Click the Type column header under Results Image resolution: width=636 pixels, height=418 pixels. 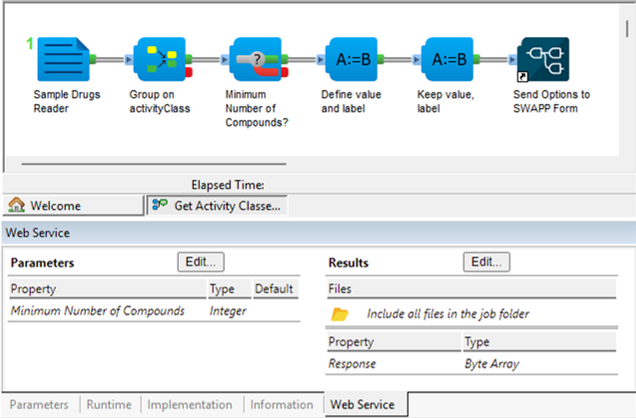click(x=539, y=342)
